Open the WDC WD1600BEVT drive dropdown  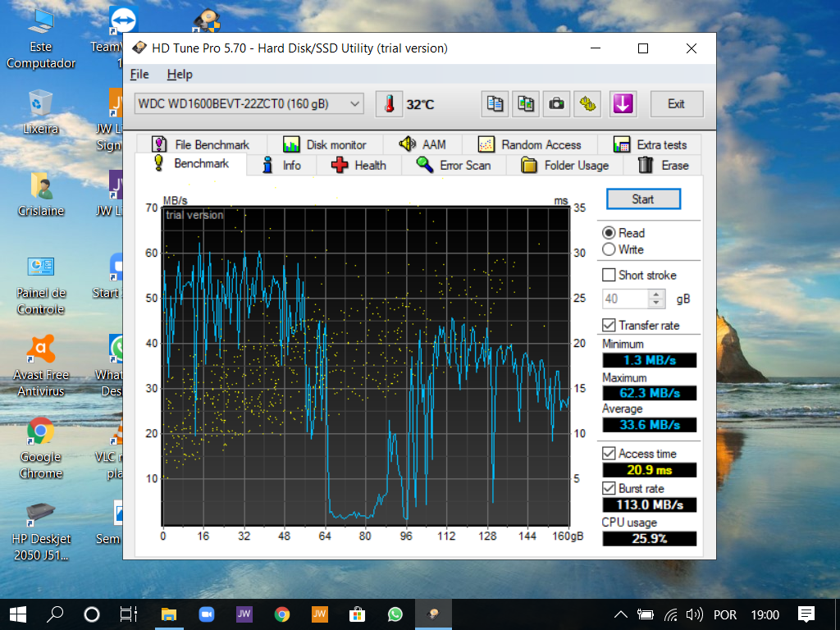pyautogui.click(x=249, y=104)
